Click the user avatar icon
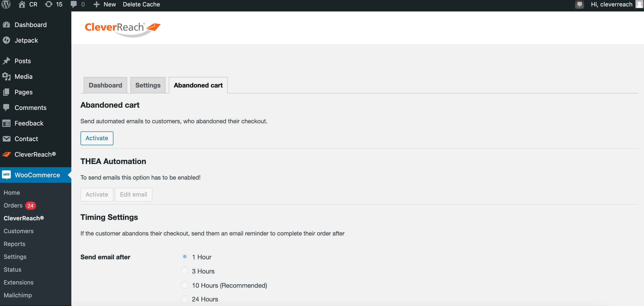 click(639, 4)
